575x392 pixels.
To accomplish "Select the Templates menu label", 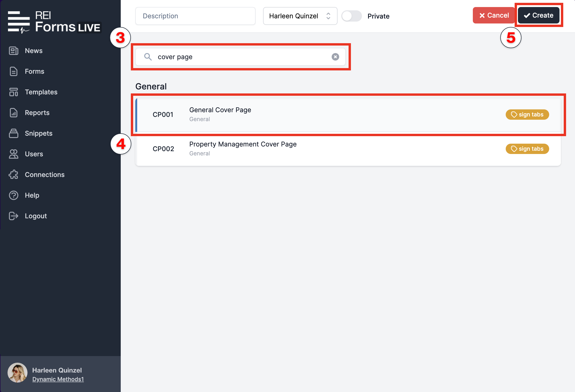I will coord(41,92).
